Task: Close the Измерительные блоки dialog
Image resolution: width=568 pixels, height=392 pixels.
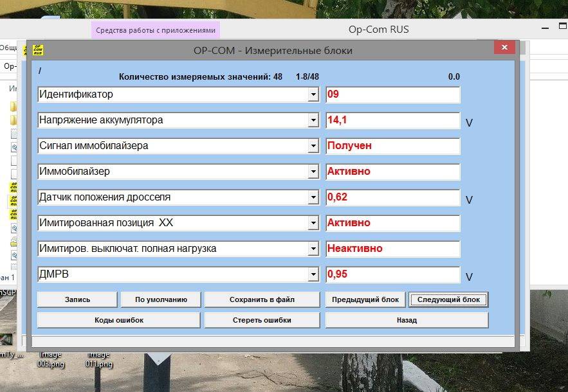Action: [x=504, y=48]
